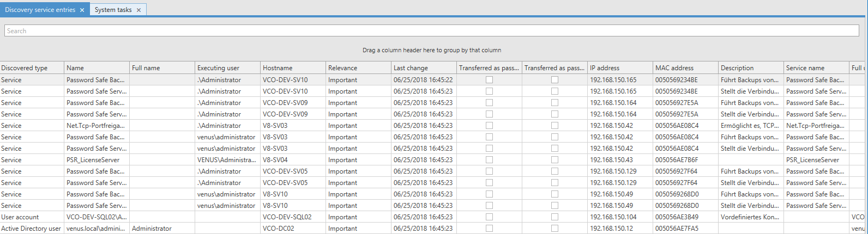Tick first Transferred checkbox in V8-SV04 row
868x234 pixels.
(489, 160)
